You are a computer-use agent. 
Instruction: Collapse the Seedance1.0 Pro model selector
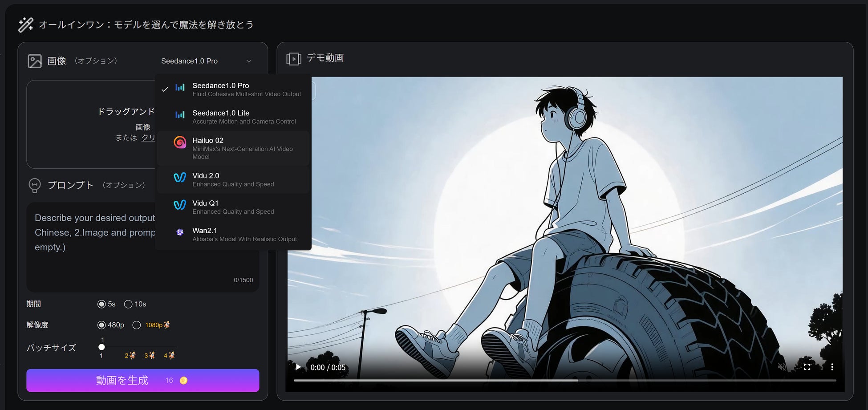(207, 61)
